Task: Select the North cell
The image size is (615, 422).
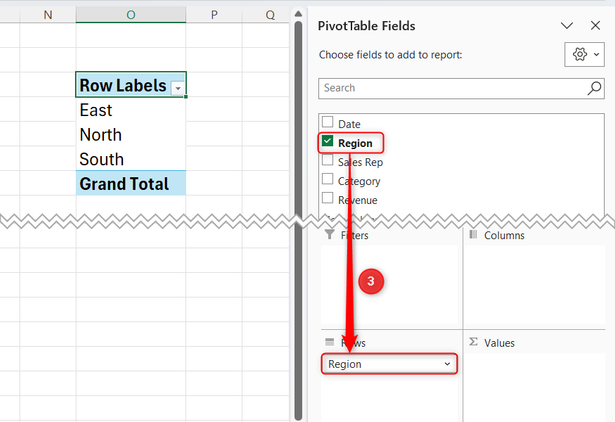Action: (131, 135)
